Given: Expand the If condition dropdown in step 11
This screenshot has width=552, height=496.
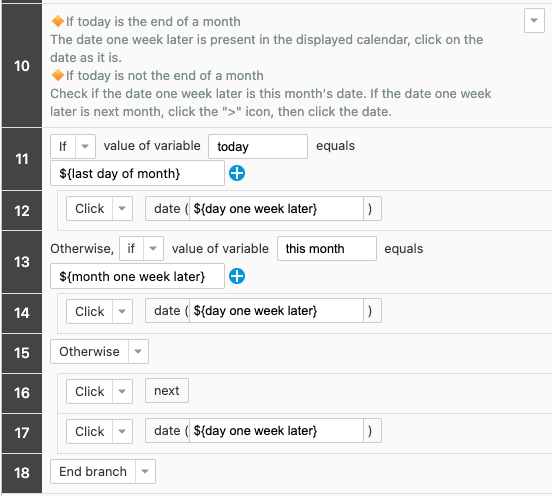Looking at the screenshot, I should point(85,146).
